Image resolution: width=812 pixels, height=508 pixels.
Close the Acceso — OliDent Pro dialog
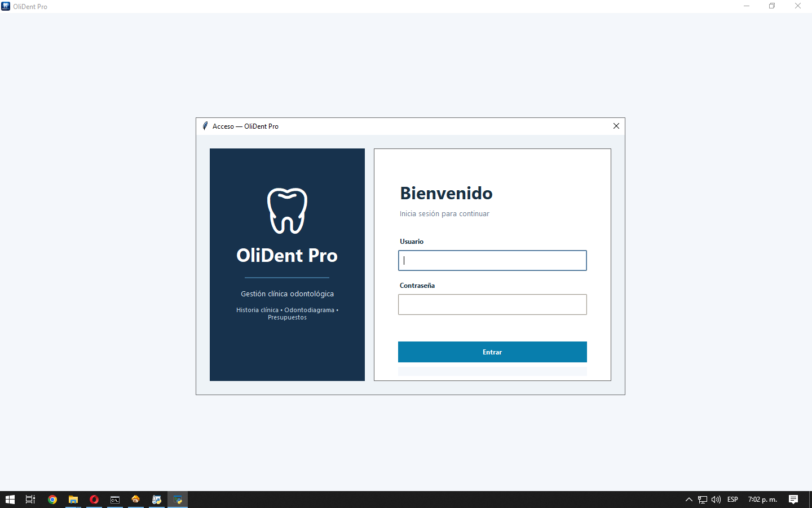[616, 126]
